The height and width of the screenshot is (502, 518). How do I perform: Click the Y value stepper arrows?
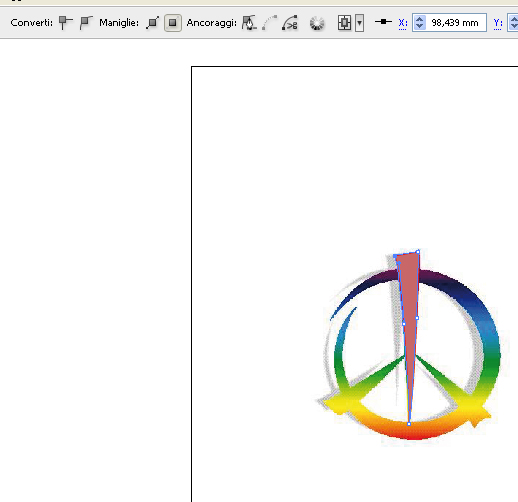[x=514, y=23]
